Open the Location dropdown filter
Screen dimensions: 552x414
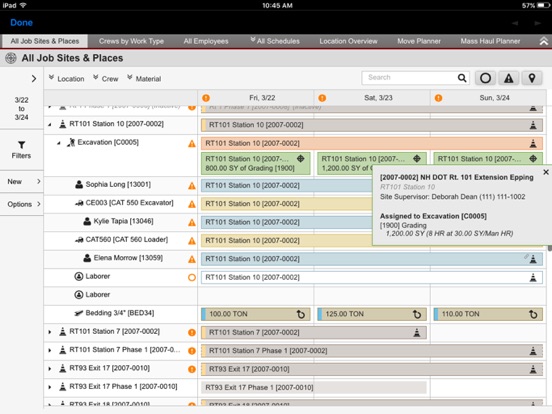coord(67,79)
